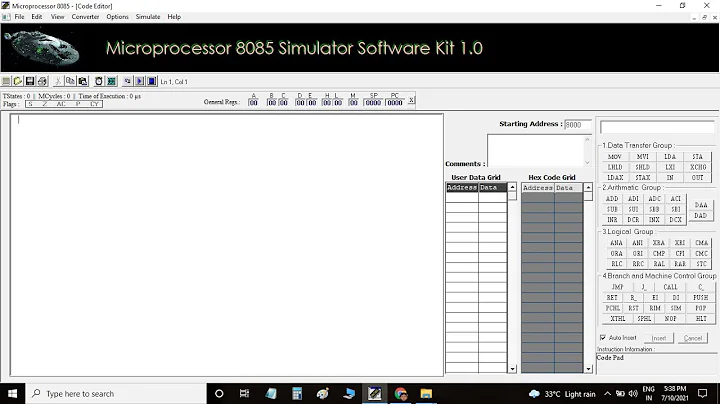Open the Help menu
720x404 pixels.
click(x=174, y=17)
